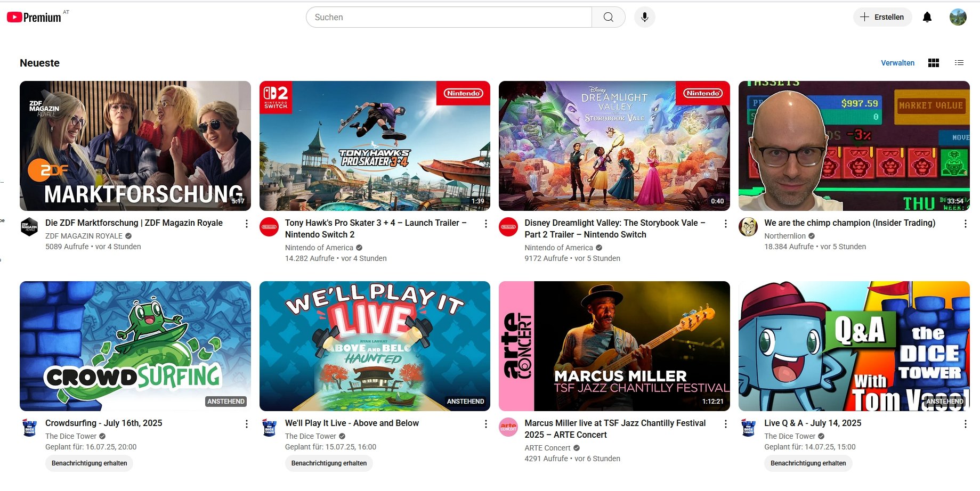The height and width of the screenshot is (491, 980).
Task: Start a voice search with the microphone icon
Action: (644, 17)
